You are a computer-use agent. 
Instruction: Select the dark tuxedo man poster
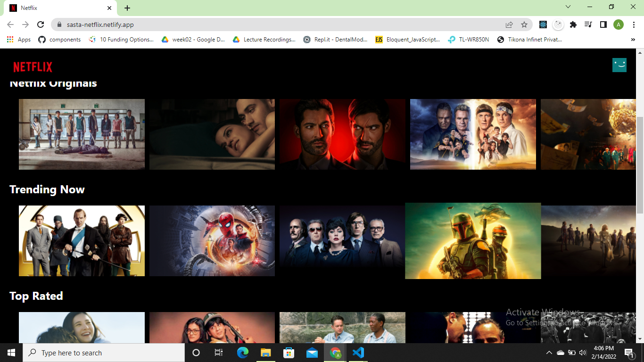pos(473,327)
